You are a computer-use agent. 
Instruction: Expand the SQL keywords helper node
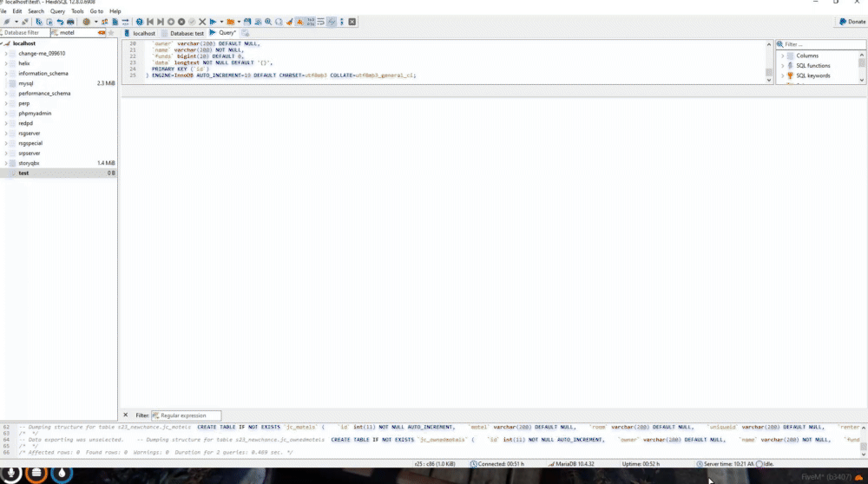coord(782,75)
